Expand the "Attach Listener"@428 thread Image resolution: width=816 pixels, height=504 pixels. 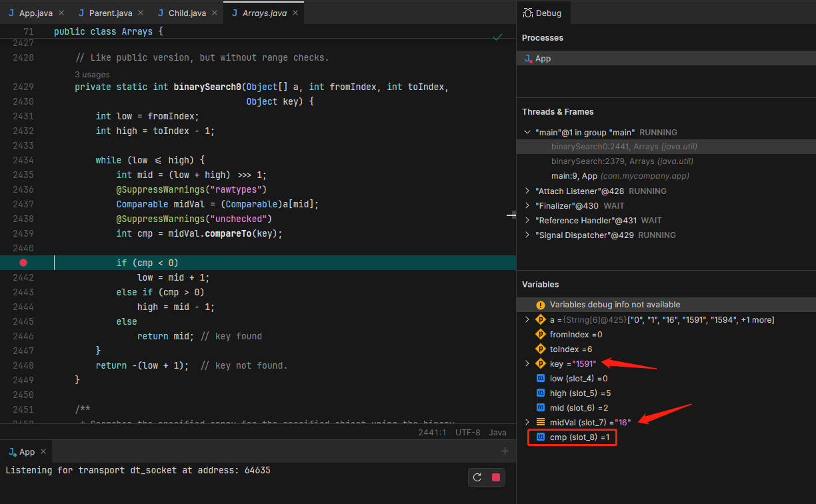click(528, 191)
